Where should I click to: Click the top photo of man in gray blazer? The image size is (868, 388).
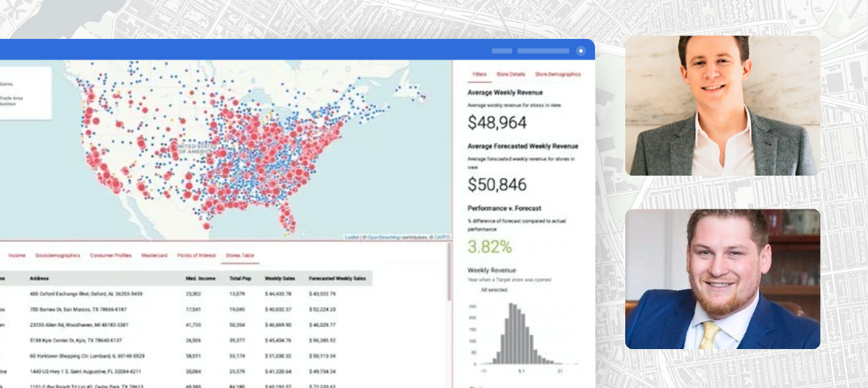click(722, 106)
